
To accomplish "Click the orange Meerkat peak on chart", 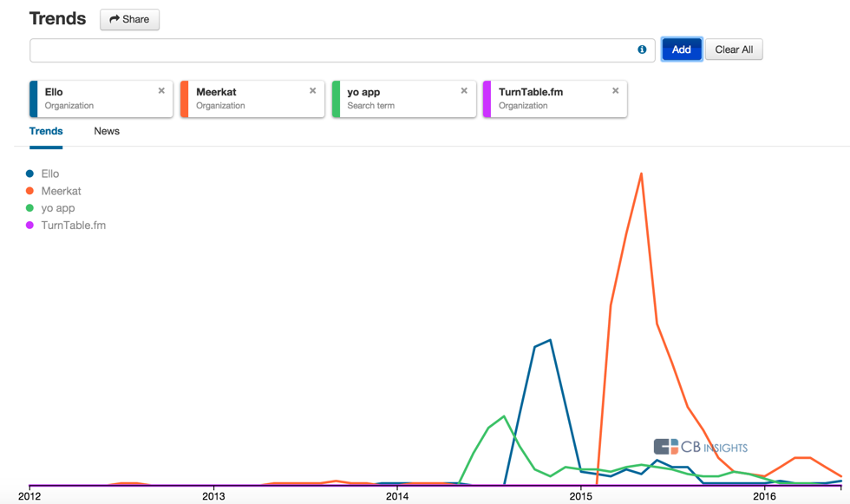I will point(641,174).
